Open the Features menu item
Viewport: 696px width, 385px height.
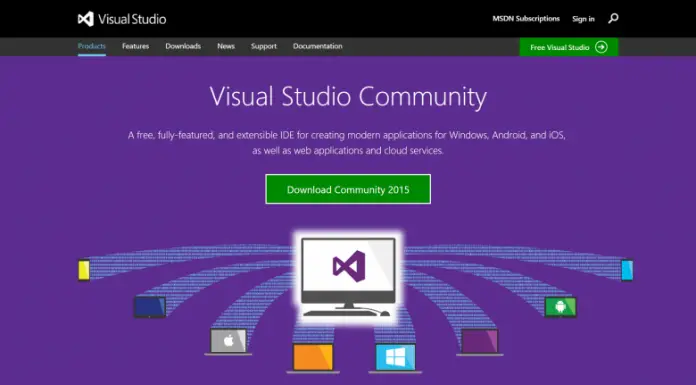click(x=135, y=46)
